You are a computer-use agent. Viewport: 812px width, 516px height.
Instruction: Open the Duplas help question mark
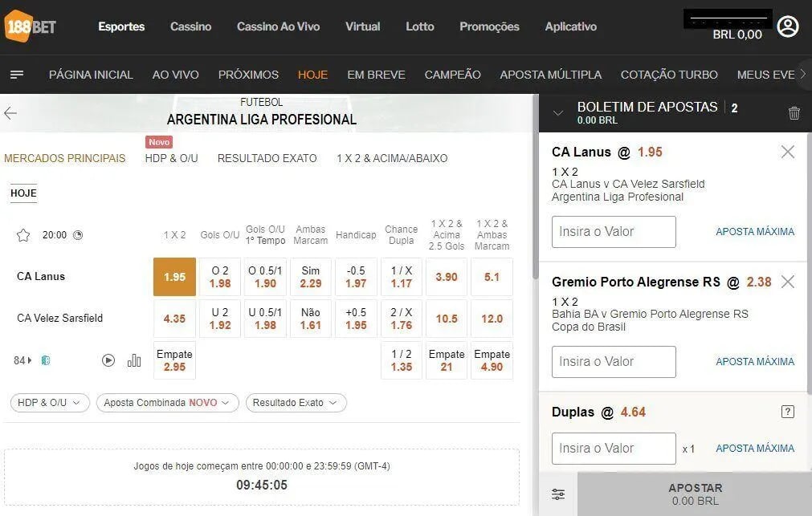[x=787, y=412]
